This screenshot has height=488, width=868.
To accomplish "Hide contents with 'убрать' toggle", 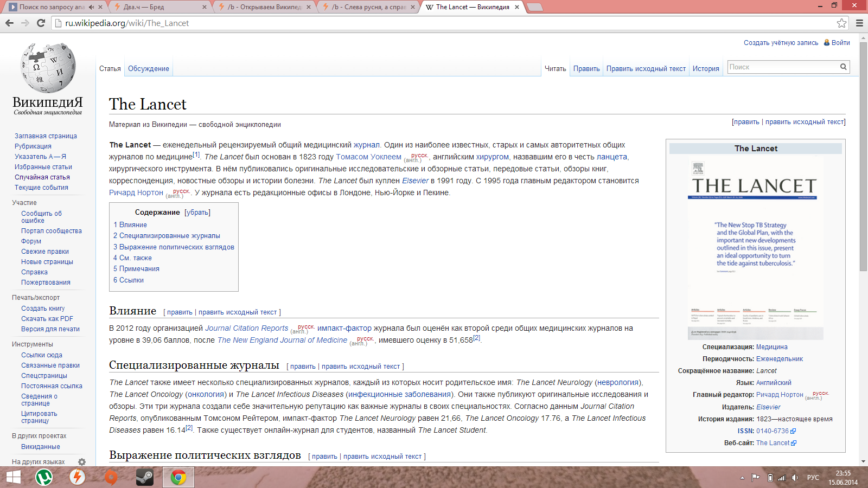I will 197,213.
